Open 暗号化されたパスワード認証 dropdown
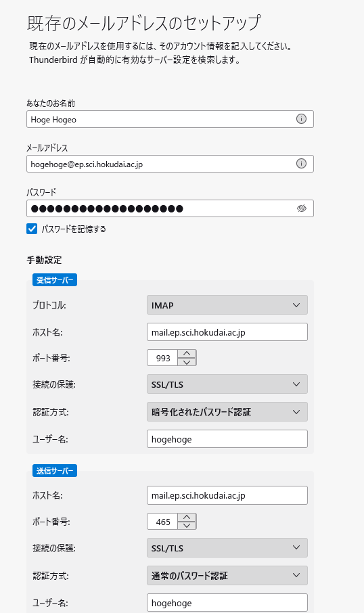Screen dimensions: 364x613 point(227,411)
